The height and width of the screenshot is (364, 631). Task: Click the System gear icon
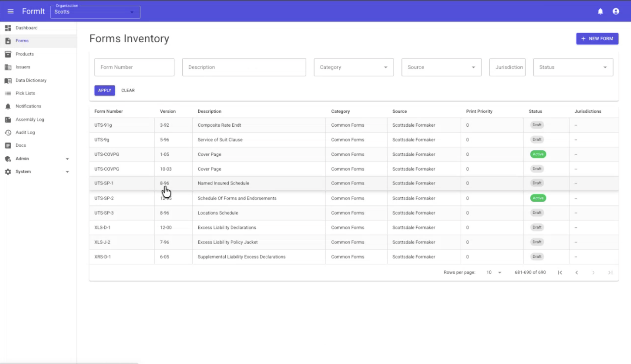point(8,172)
